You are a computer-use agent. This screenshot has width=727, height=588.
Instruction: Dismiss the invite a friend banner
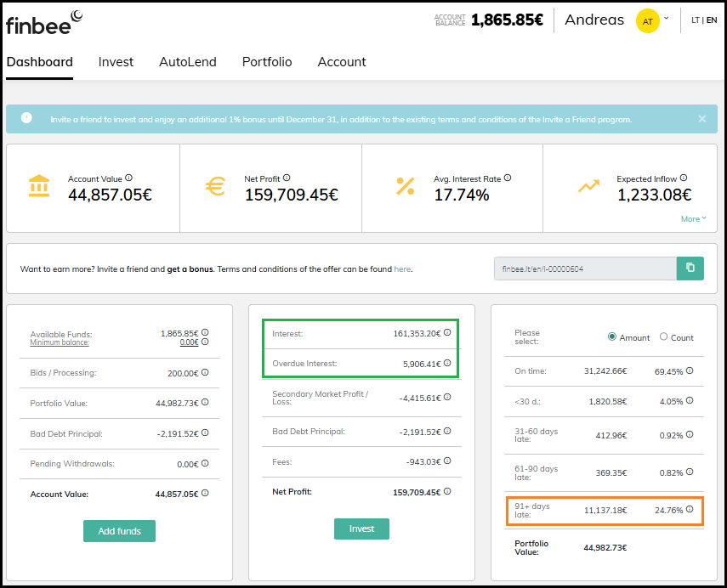click(701, 119)
